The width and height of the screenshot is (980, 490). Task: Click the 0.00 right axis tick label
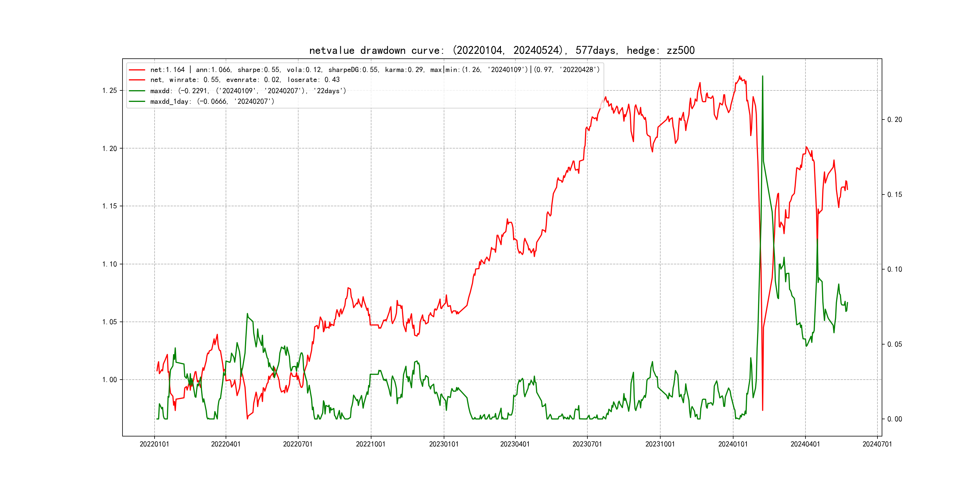click(x=894, y=419)
